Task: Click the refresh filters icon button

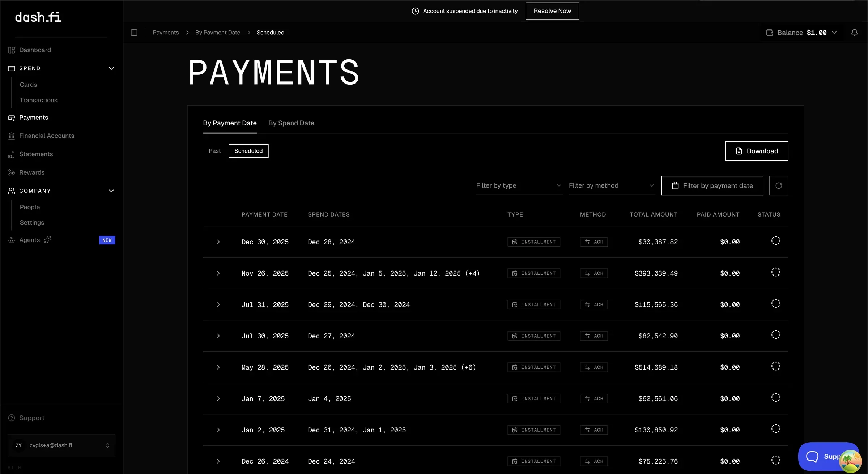Action: pyautogui.click(x=779, y=185)
